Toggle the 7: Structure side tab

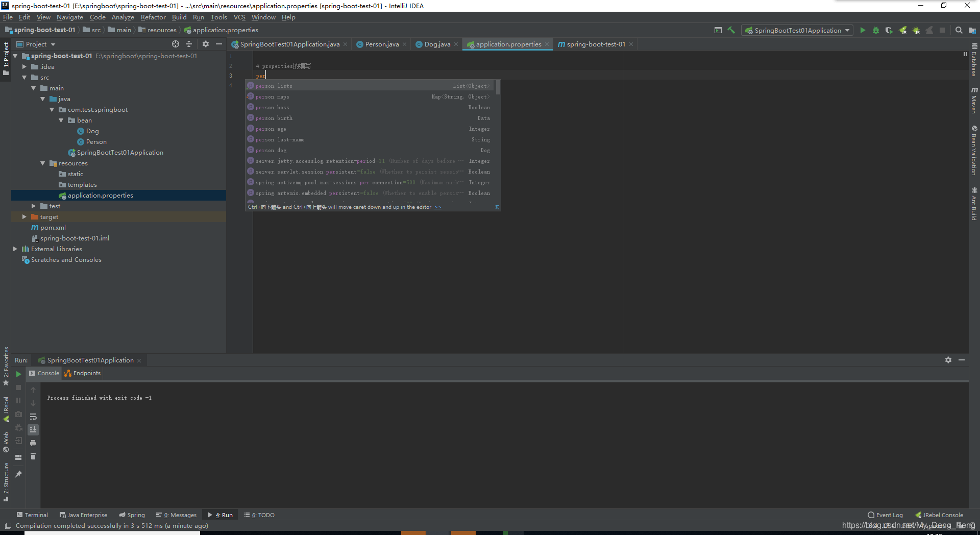click(x=6, y=482)
